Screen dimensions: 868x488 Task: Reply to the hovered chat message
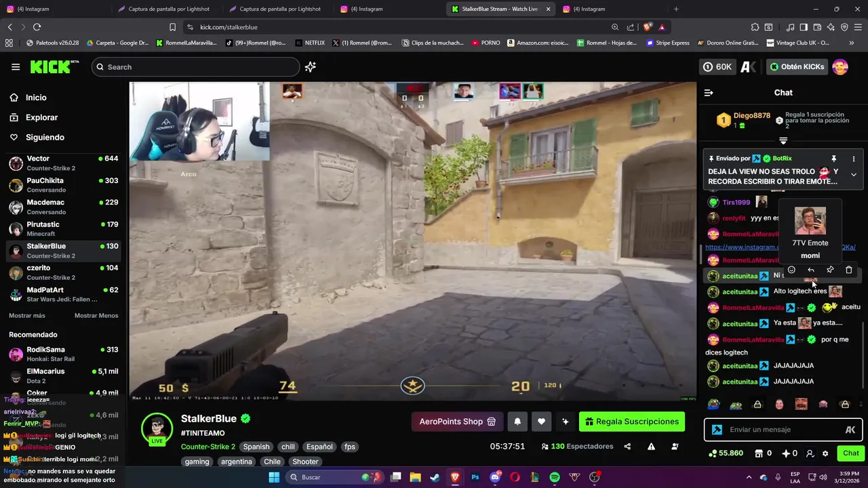(811, 270)
